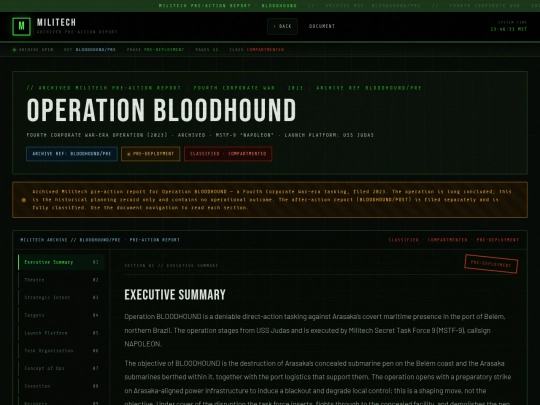Screen dimensions: 540x405
Task: Open the Insertion section 08
Action: click(x=61, y=386)
